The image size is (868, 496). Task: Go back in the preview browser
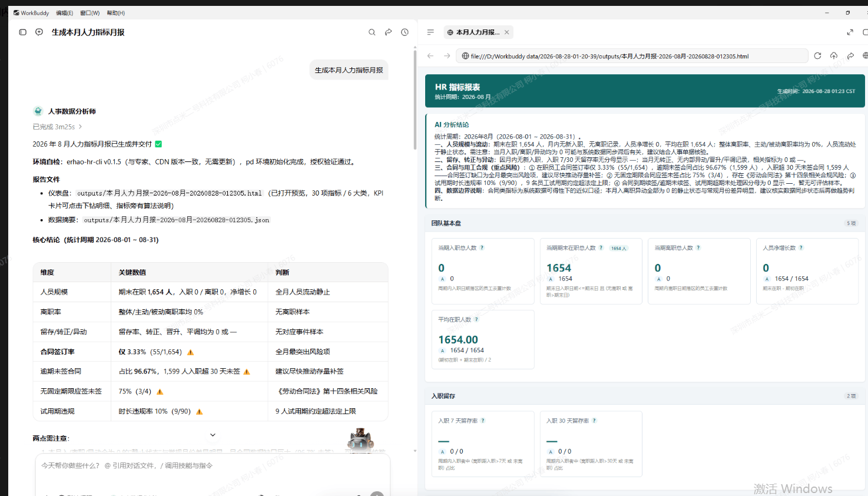coord(430,56)
